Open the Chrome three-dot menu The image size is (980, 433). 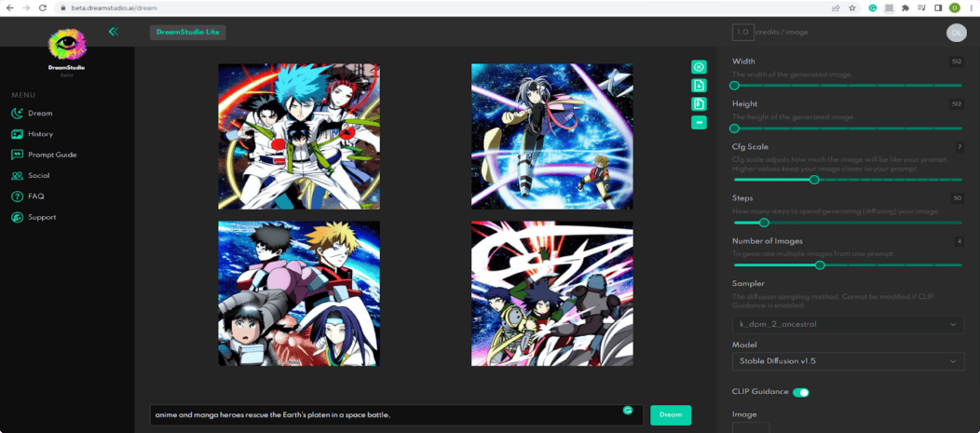971,8
